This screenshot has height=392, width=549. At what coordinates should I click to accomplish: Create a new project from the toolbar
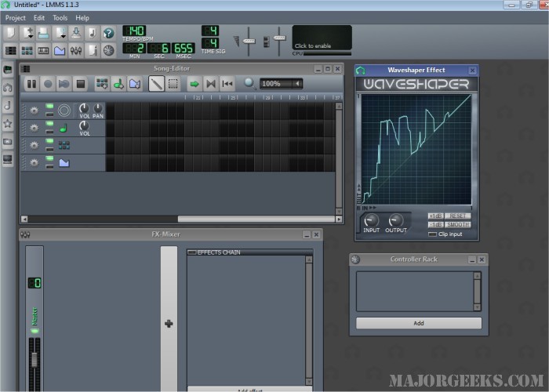(11, 33)
